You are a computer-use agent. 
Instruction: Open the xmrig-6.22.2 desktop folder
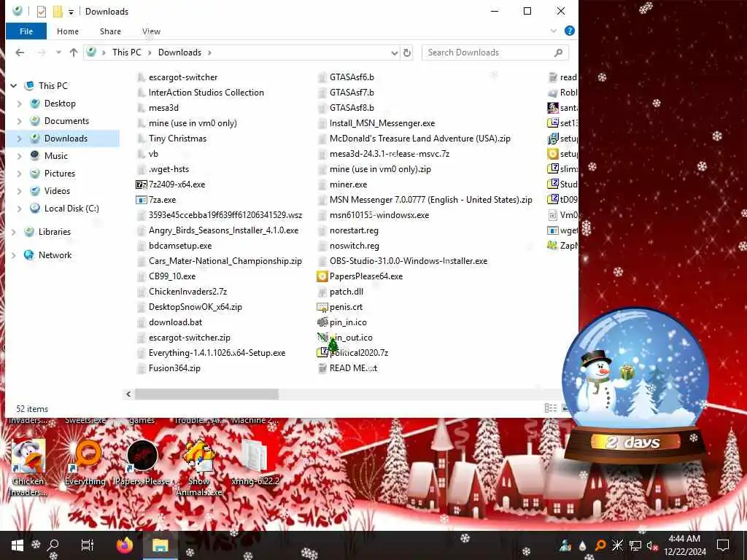[255, 463]
